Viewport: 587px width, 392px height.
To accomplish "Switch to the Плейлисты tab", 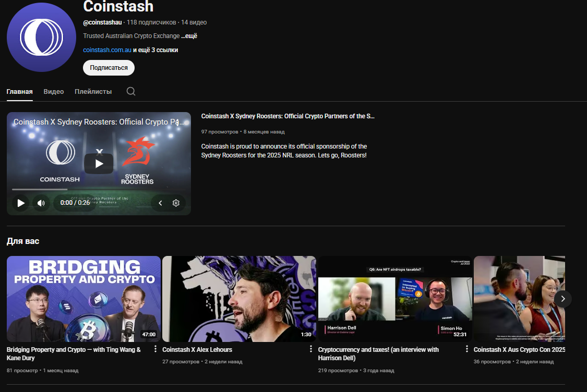I will click(93, 91).
